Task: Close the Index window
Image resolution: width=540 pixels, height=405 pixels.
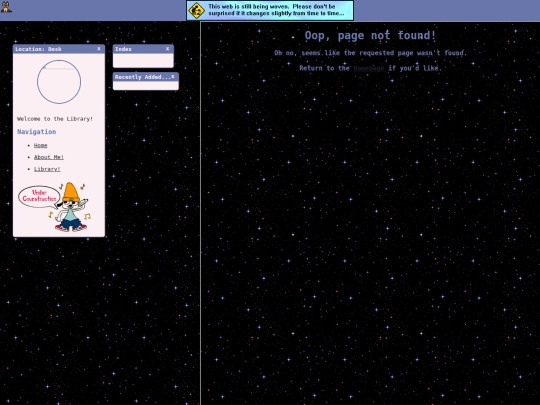Action: 167,49
